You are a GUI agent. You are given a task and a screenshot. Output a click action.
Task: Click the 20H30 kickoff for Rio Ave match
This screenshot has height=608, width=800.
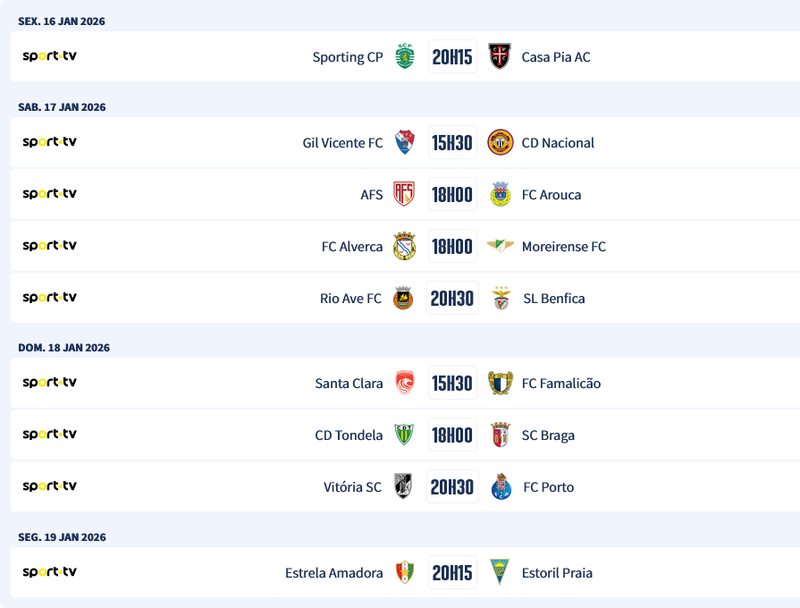(x=452, y=298)
